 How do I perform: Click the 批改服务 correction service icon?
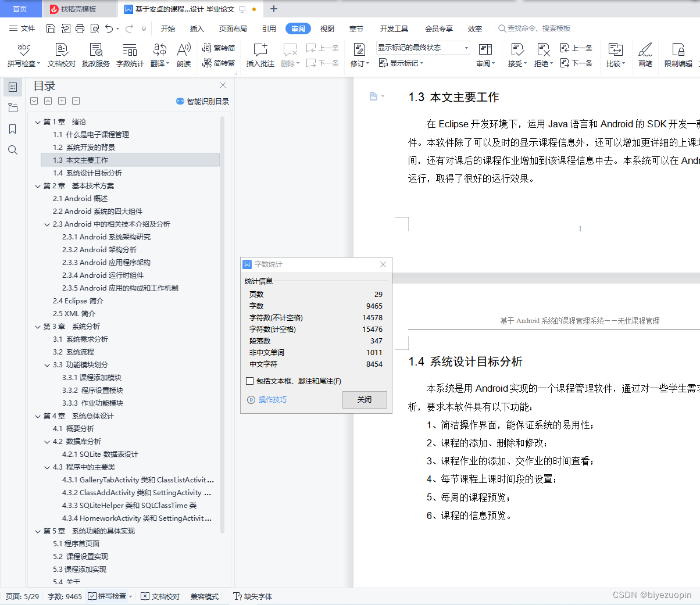pyautogui.click(x=95, y=55)
